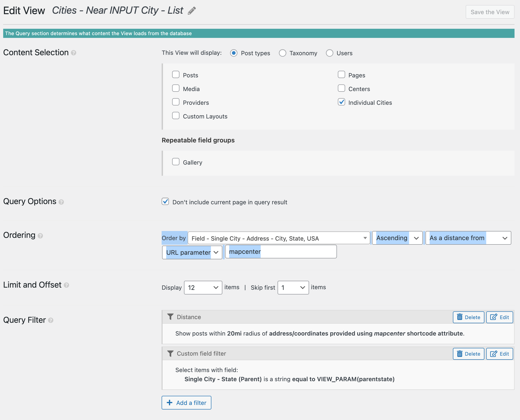This screenshot has height=420, width=520.
Task: Open Query Options help tooltip icon
Action: pos(61,202)
